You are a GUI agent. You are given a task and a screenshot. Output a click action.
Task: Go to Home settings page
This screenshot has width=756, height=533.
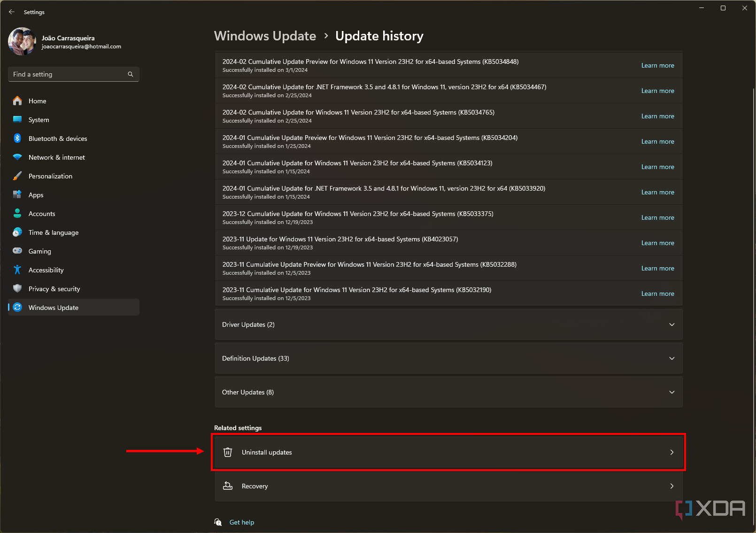point(74,101)
